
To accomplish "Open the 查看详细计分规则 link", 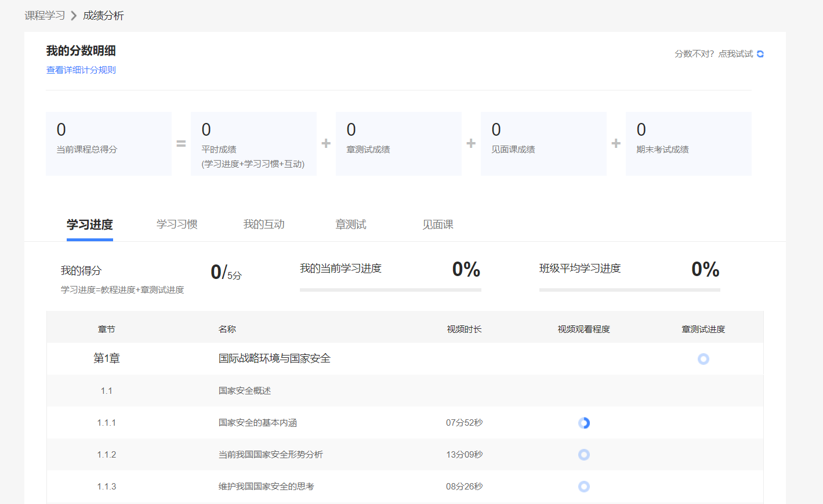I will click(81, 70).
